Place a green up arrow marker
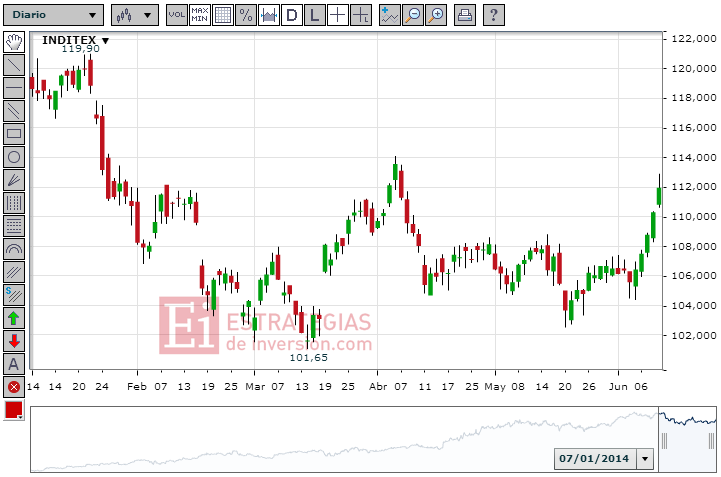The width and height of the screenshot is (721, 477). [x=14, y=318]
